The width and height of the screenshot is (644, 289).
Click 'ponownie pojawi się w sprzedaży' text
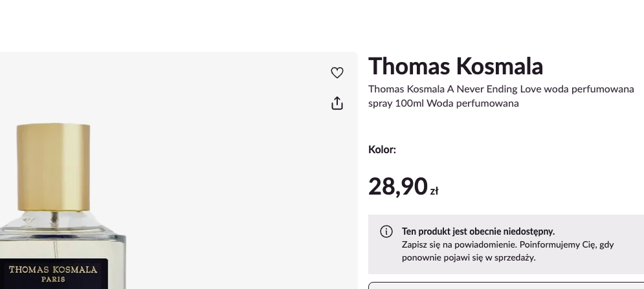pyautogui.click(x=469, y=257)
